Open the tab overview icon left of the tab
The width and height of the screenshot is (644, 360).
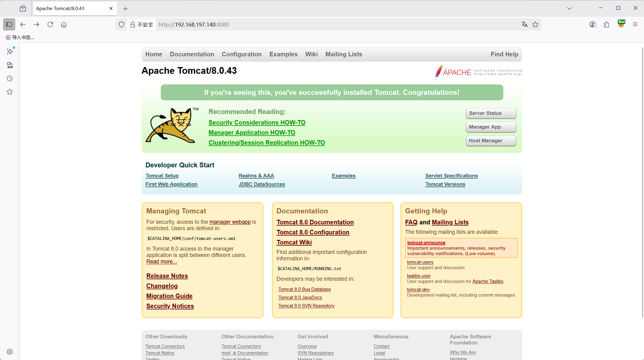click(x=23, y=9)
